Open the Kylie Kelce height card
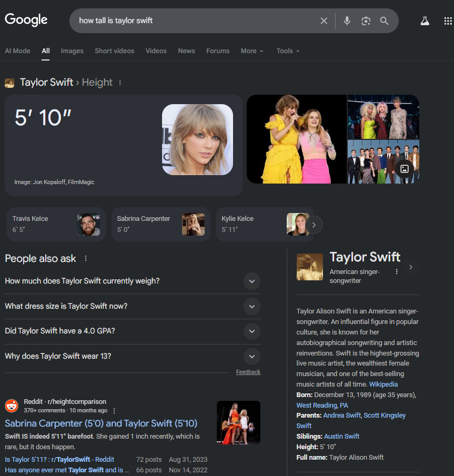The width and height of the screenshot is (454, 476). (265, 225)
